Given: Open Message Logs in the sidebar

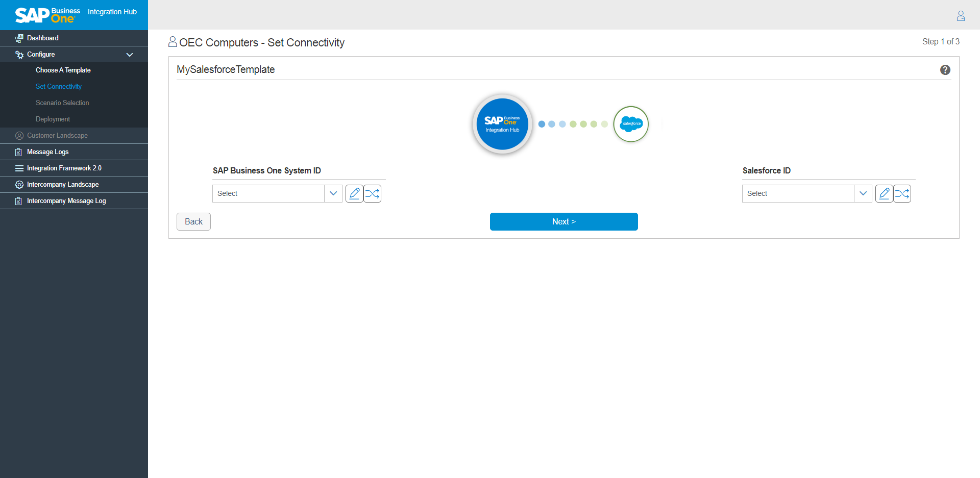Looking at the screenshot, I should [x=47, y=152].
